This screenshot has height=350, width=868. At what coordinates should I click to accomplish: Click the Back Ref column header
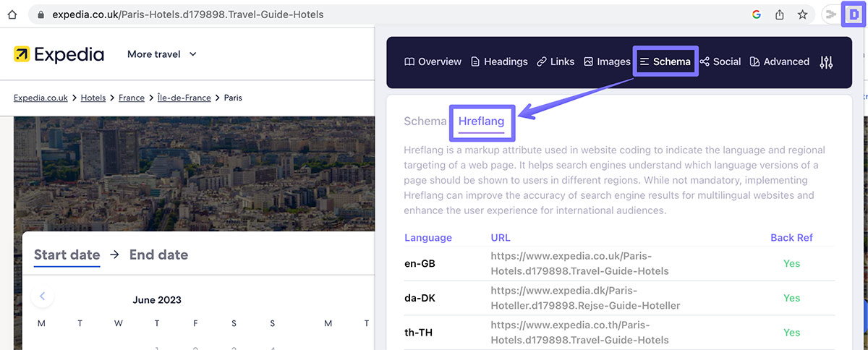(792, 238)
